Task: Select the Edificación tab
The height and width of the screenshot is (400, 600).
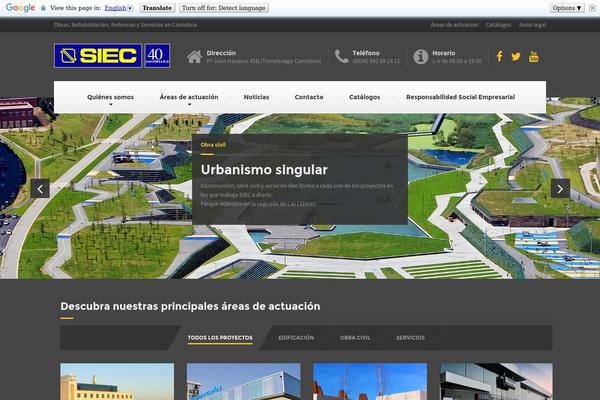Action: coord(296,338)
